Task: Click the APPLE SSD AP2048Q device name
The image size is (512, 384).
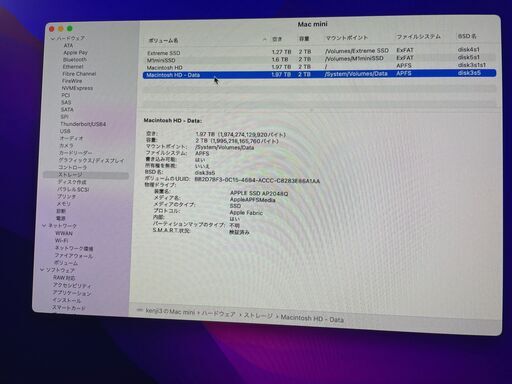Action: click(x=259, y=193)
